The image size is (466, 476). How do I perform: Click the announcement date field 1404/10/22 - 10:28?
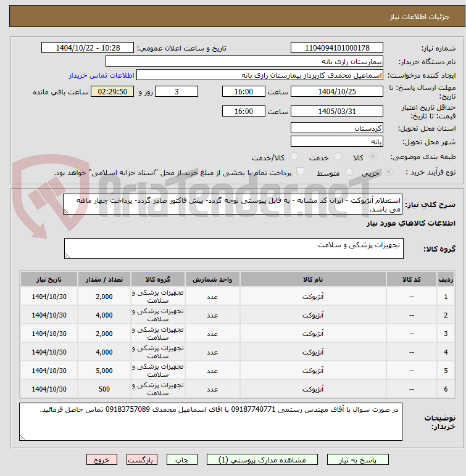(x=88, y=47)
